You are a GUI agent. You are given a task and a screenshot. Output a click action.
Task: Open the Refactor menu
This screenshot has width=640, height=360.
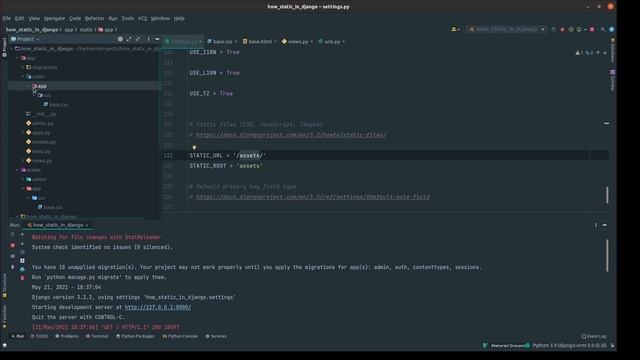coord(95,18)
